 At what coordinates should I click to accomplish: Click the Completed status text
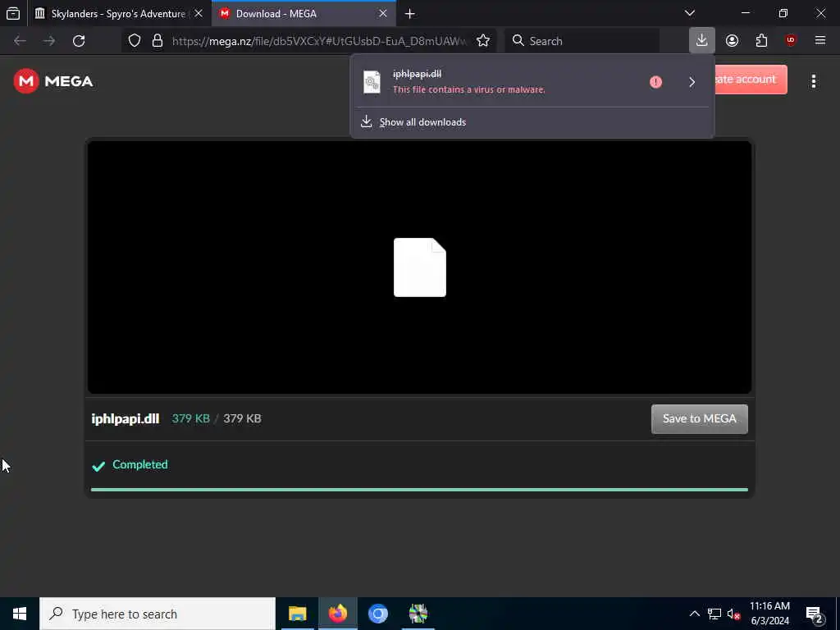tap(139, 464)
